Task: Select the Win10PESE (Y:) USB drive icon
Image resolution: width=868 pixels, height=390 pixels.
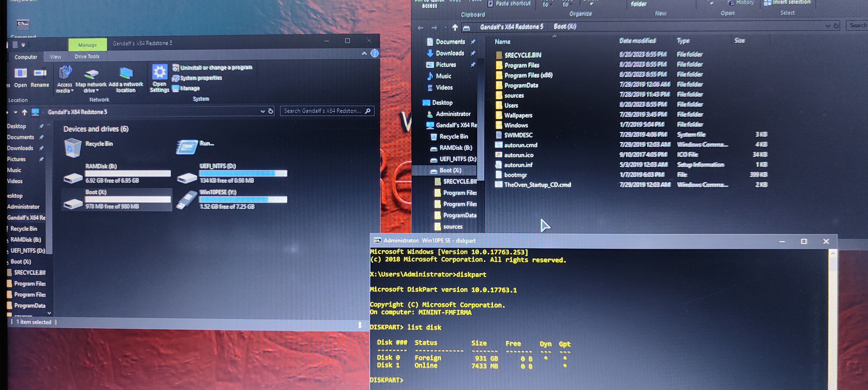Action: click(x=187, y=199)
